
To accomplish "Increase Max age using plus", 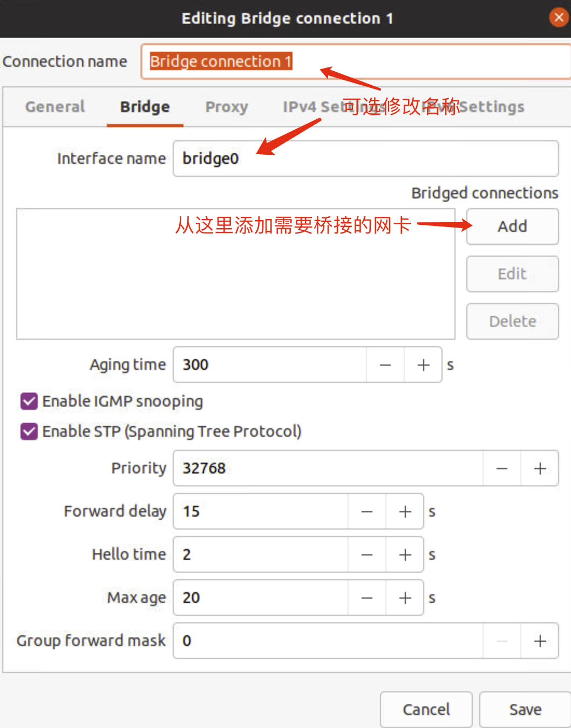I will click(405, 598).
